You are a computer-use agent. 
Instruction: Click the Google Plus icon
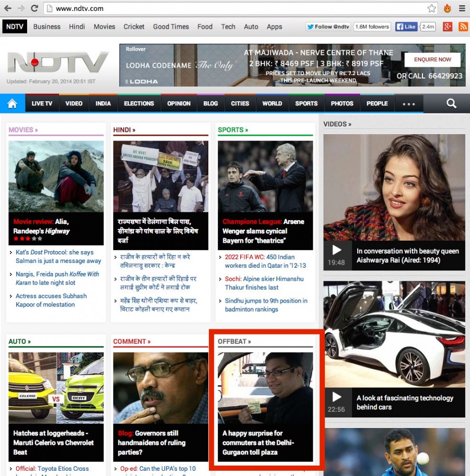tap(447, 27)
